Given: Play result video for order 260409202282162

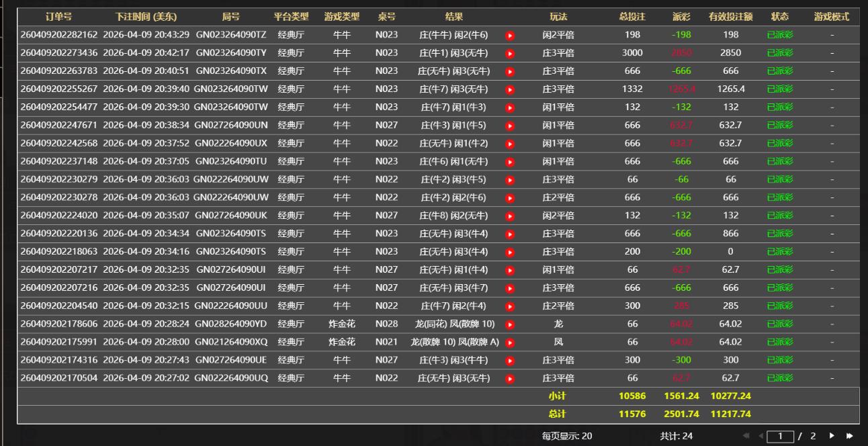Looking at the screenshot, I should [x=510, y=35].
